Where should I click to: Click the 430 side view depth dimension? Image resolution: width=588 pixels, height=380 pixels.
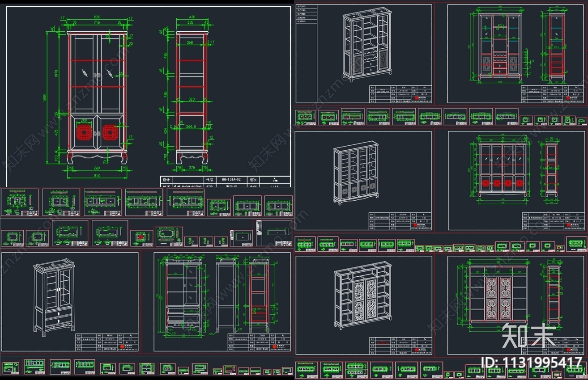[192, 16]
